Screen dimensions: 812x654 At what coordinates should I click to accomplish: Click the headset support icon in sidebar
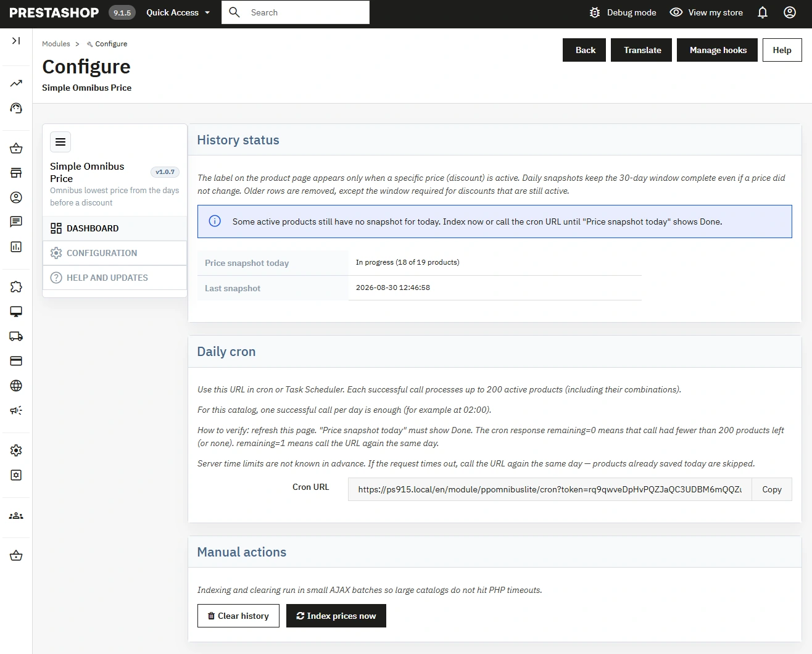click(16, 108)
